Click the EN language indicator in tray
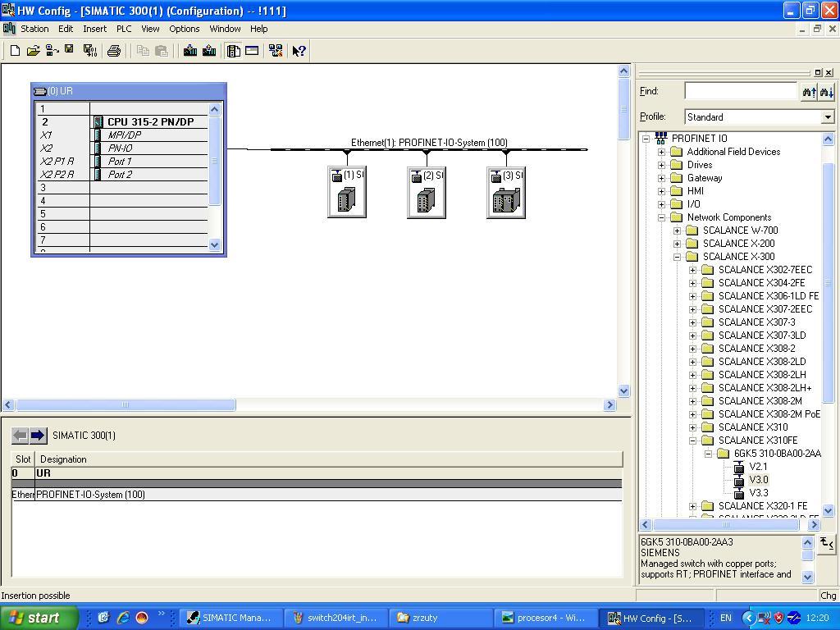This screenshot has width=840, height=630. pos(725,618)
